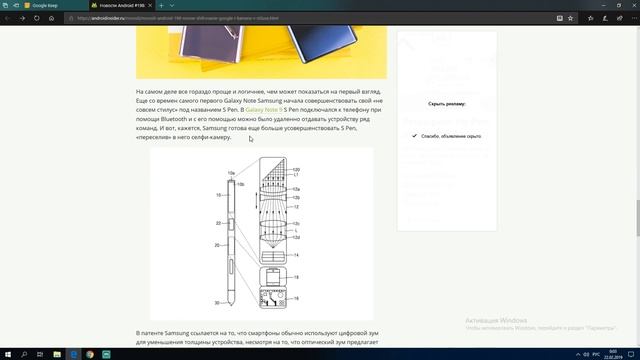The image size is (640, 360).
Task: Close the Новости Android tab
Action: [150, 5]
